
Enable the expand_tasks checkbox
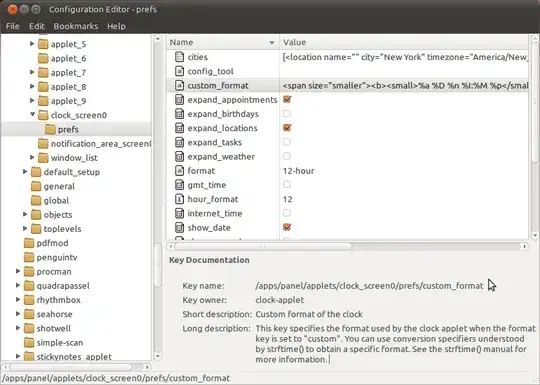(287, 142)
